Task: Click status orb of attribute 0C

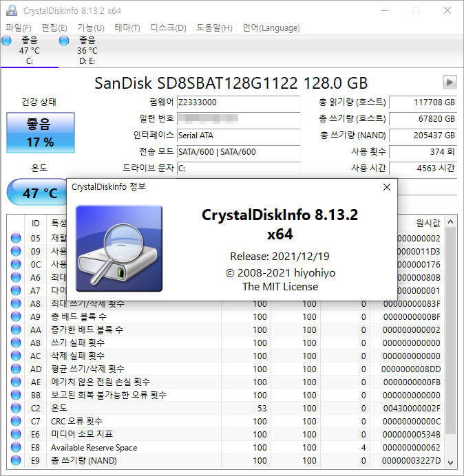Action: [x=16, y=264]
